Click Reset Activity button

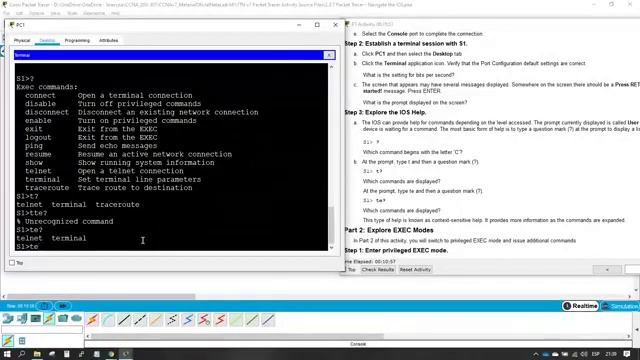click(415, 269)
